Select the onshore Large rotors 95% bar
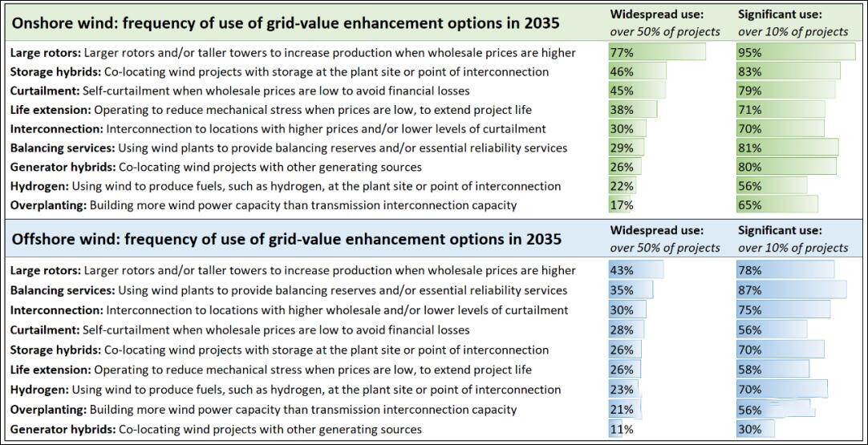 [796, 52]
